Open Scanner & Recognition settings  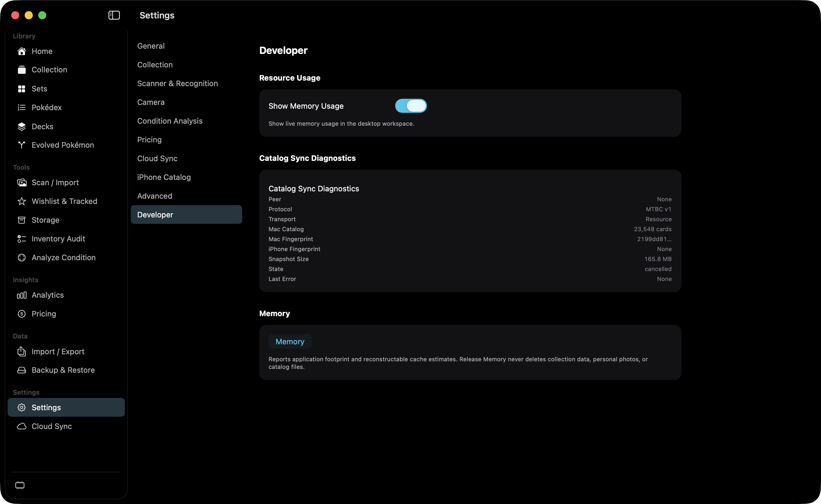186,83
